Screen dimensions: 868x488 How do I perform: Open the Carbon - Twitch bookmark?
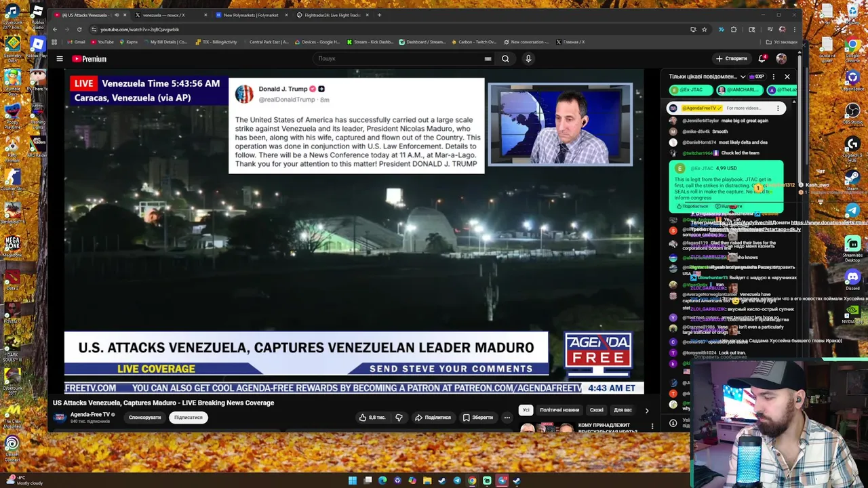pyautogui.click(x=474, y=42)
